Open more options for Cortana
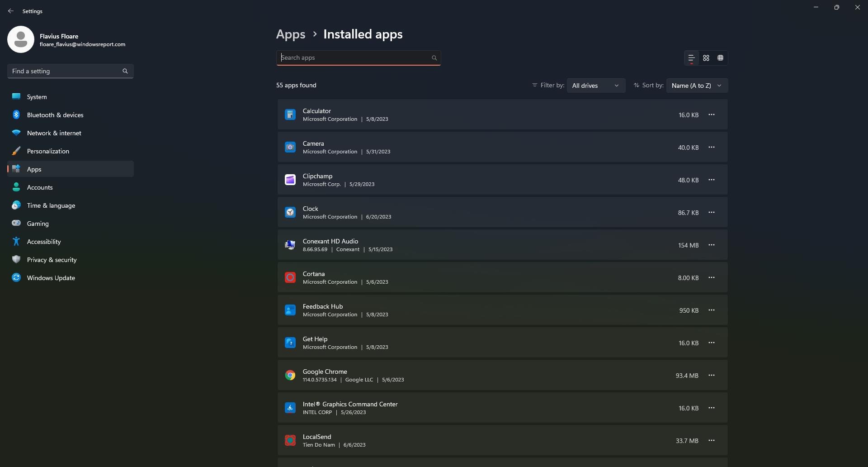The height and width of the screenshot is (467, 868). coord(712,278)
